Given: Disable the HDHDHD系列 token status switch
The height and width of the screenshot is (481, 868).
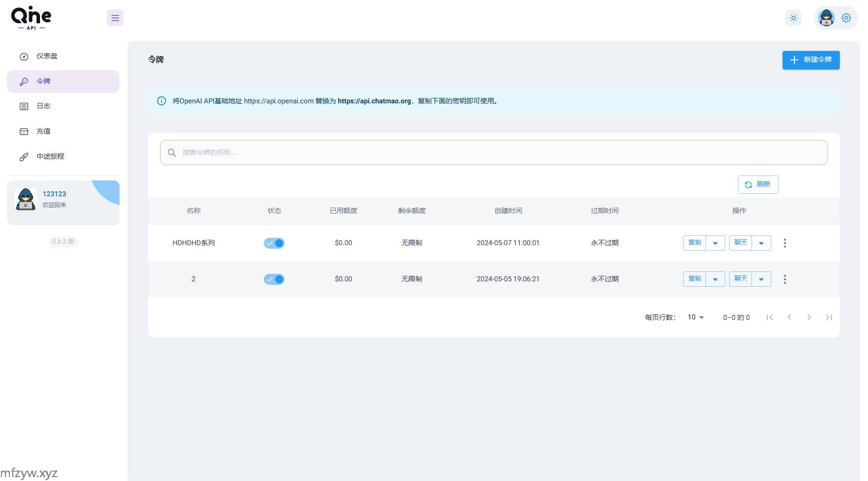Looking at the screenshot, I should point(274,243).
